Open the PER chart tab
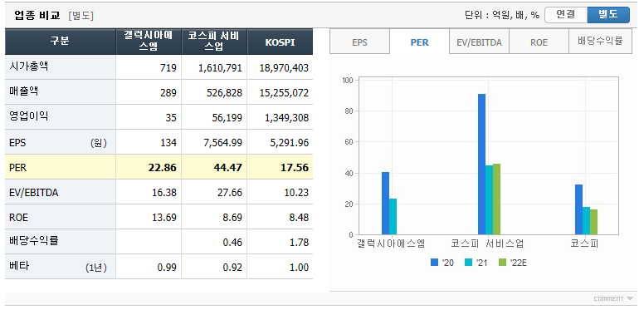 pyautogui.click(x=419, y=42)
